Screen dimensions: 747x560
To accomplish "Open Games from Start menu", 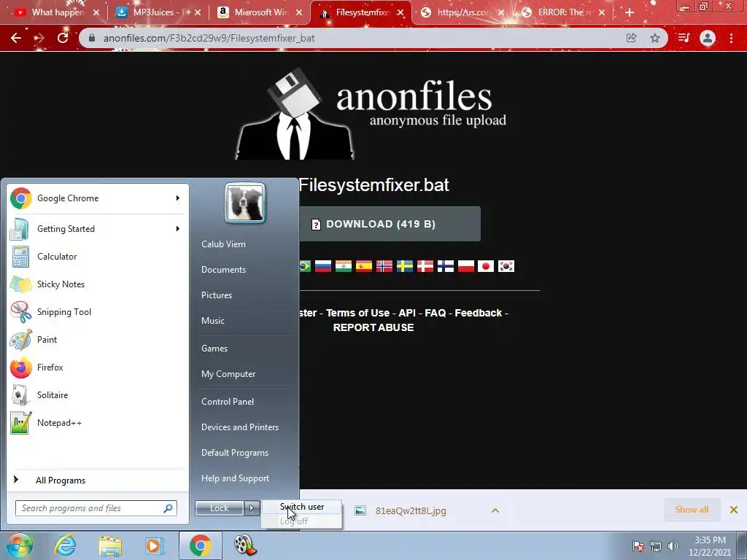I will click(214, 348).
